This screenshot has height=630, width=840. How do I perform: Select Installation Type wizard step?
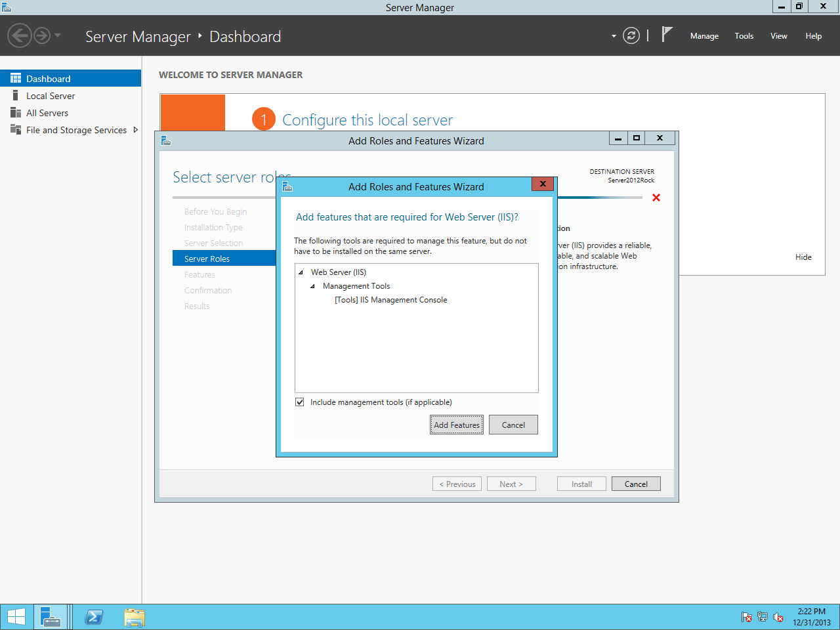[x=213, y=228]
